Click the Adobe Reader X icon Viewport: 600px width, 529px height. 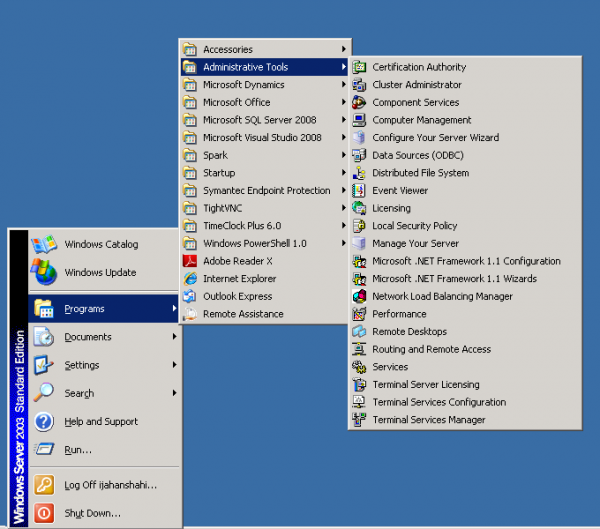coord(190,261)
